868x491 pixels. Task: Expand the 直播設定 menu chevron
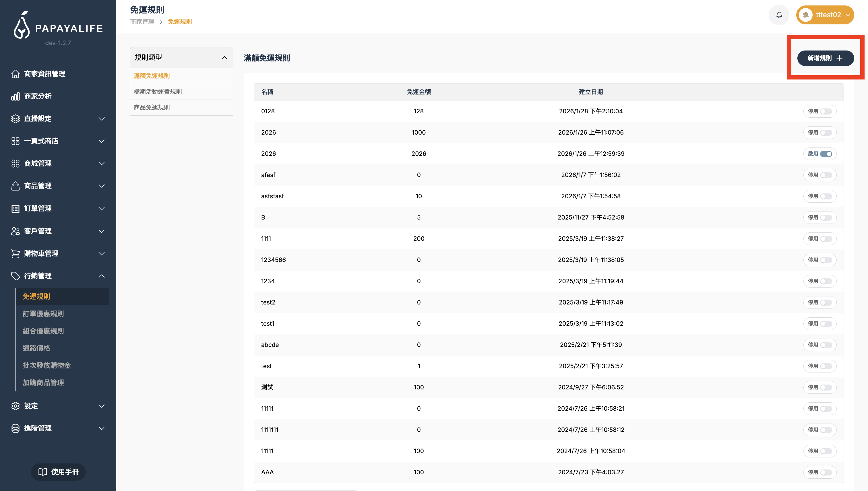pos(102,119)
